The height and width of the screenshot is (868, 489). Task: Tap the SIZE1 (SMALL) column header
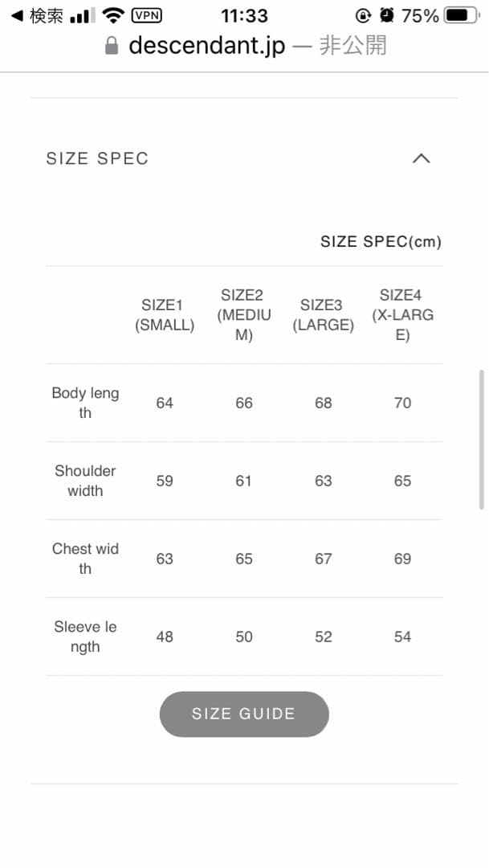pos(165,315)
